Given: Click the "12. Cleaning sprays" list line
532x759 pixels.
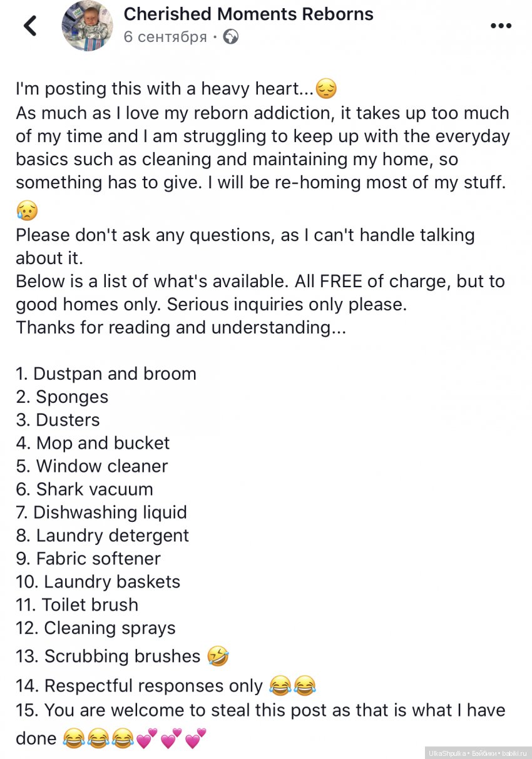Looking at the screenshot, I should click(x=96, y=628).
